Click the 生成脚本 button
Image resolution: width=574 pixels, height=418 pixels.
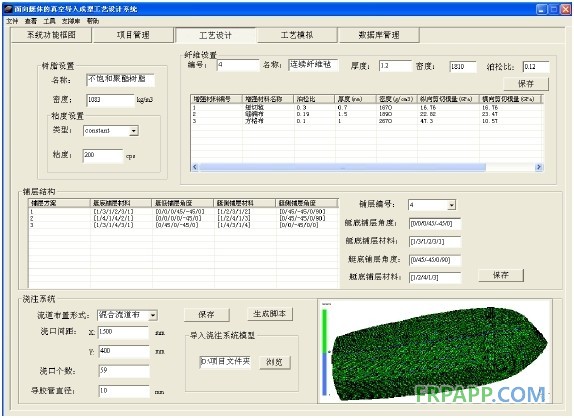[270, 314]
